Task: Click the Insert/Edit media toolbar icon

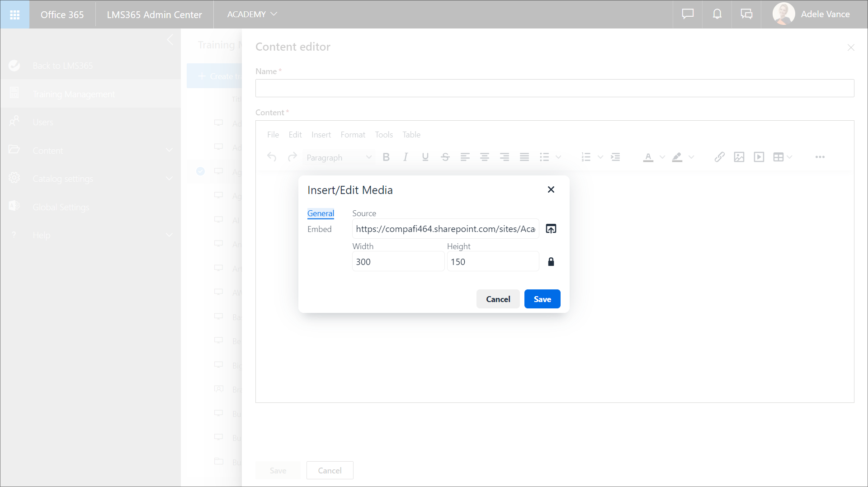Action: coord(759,157)
